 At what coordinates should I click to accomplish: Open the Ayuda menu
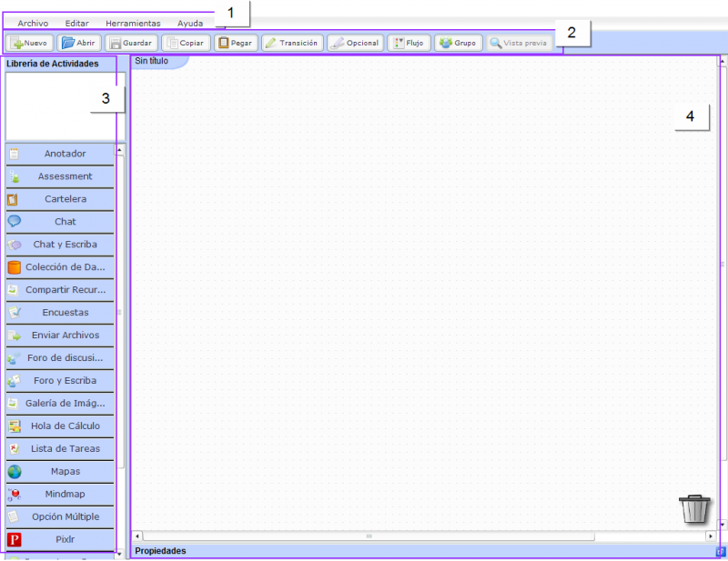tap(190, 23)
